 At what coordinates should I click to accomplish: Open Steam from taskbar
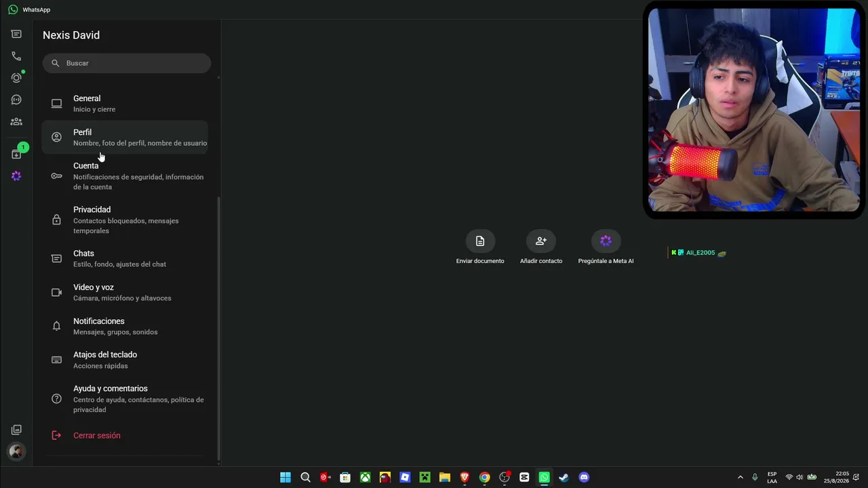(x=564, y=477)
